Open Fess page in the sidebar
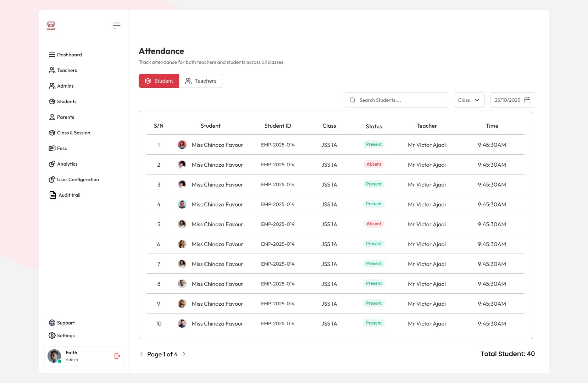 [58, 148]
